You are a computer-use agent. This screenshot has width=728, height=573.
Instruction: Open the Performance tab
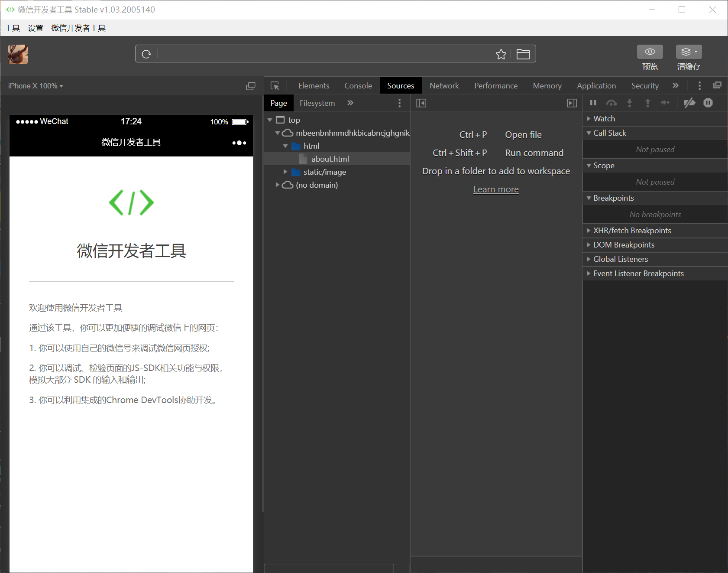click(496, 86)
